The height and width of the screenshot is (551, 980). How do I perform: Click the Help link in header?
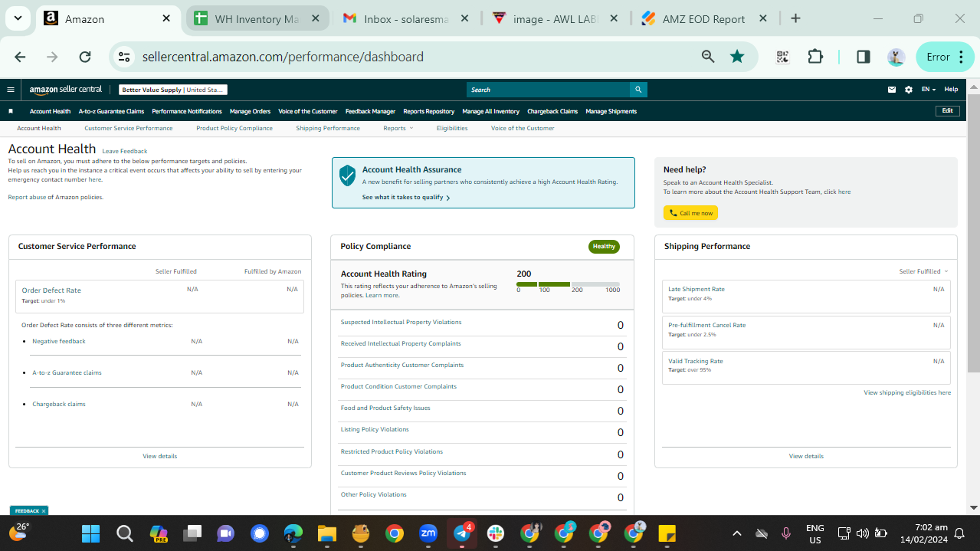tap(951, 90)
